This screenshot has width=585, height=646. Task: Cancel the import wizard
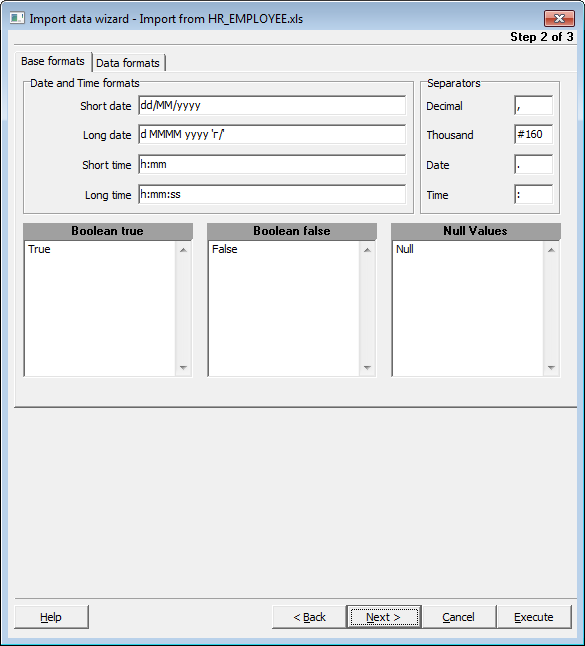tap(459, 617)
